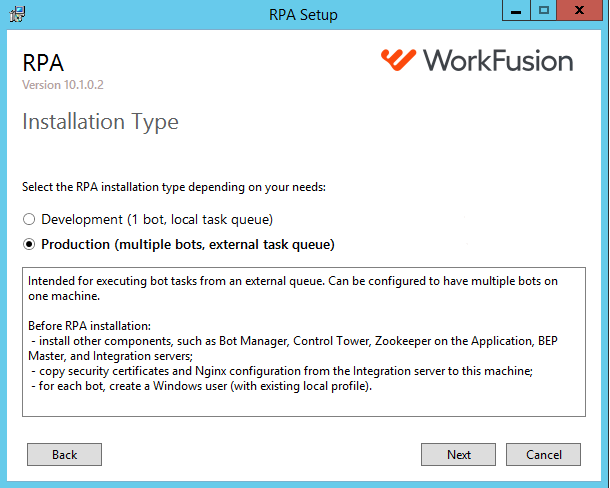Click the 'Intended for executing bot tasks' paragraph
The width and height of the screenshot is (610, 488).
(x=293, y=288)
